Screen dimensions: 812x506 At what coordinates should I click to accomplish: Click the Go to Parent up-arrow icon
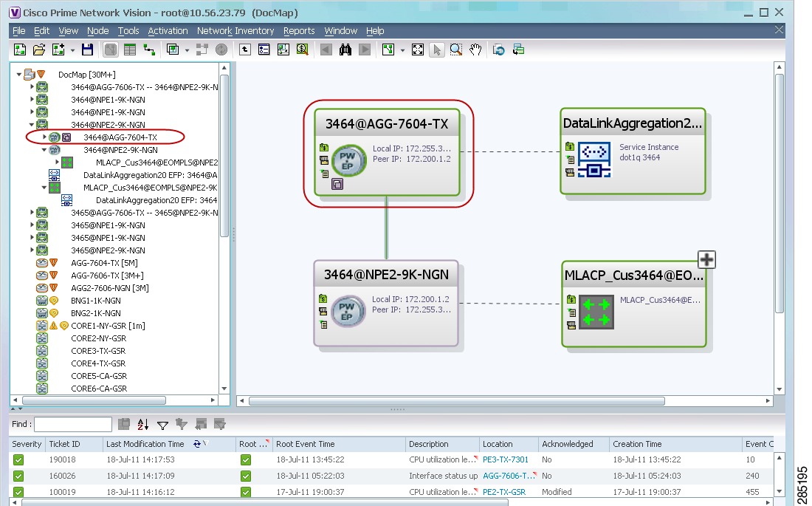245,49
